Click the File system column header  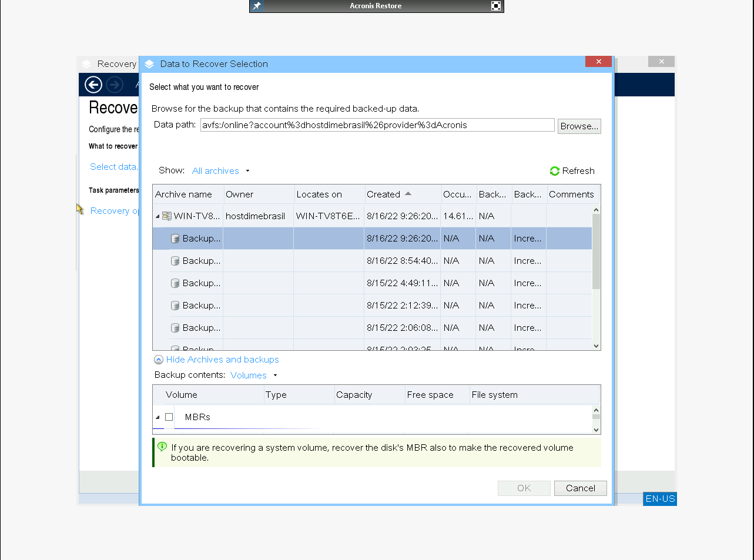click(534, 395)
